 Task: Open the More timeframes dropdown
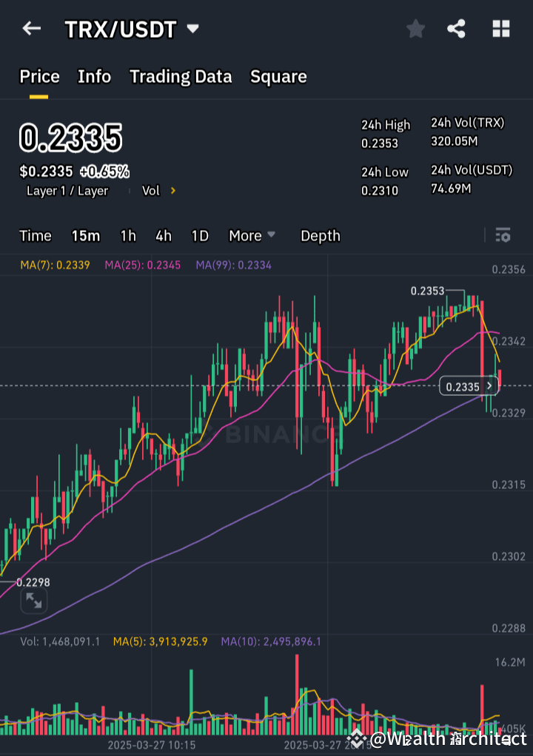(x=252, y=235)
